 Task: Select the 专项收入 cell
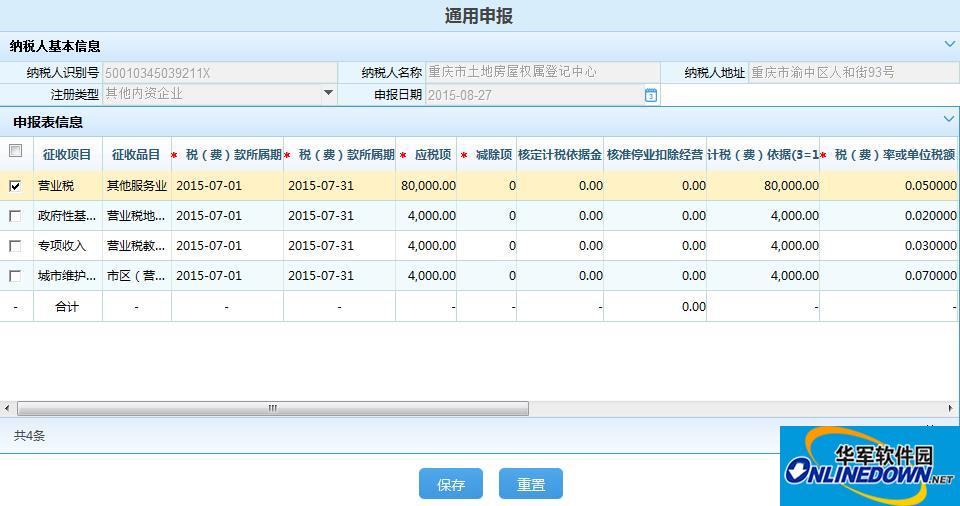67,246
